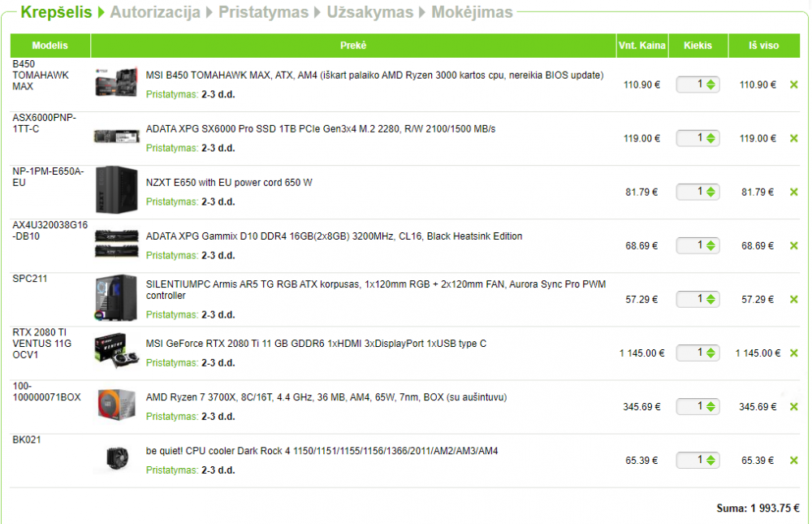Adjust quantity stepper for AMD Ryzen 7 3700X
This screenshot has height=524, width=812.
[710, 407]
